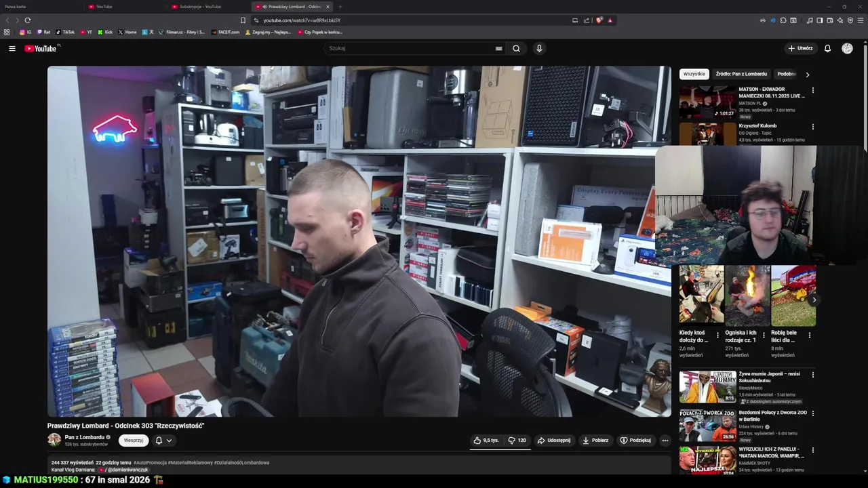
Task: Open Brave Rewards triangle icon
Action: [x=610, y=20]
